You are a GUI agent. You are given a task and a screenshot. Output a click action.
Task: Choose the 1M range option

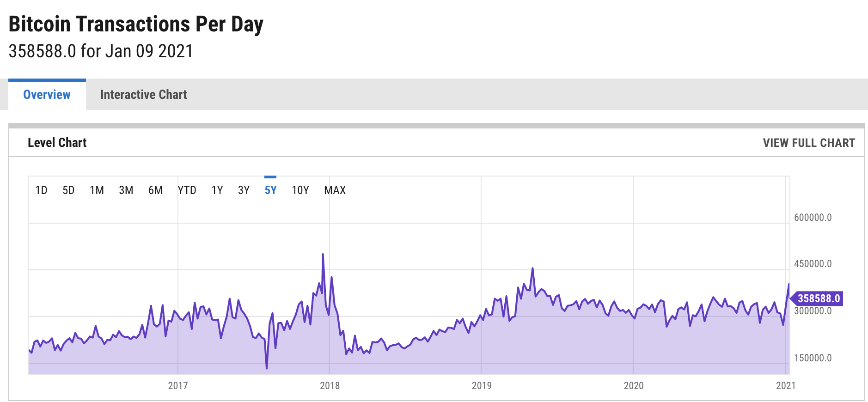pyautogui.click(x=97, y=190)
